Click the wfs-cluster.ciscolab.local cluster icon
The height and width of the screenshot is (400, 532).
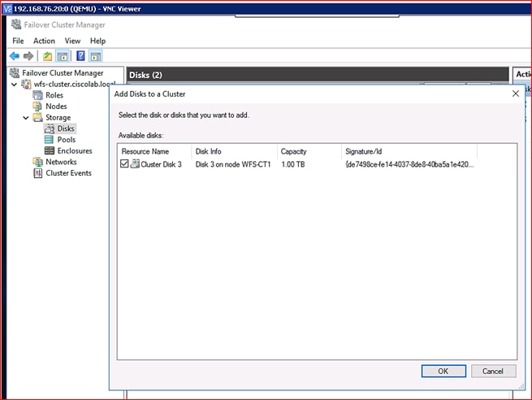click(26, 84)
